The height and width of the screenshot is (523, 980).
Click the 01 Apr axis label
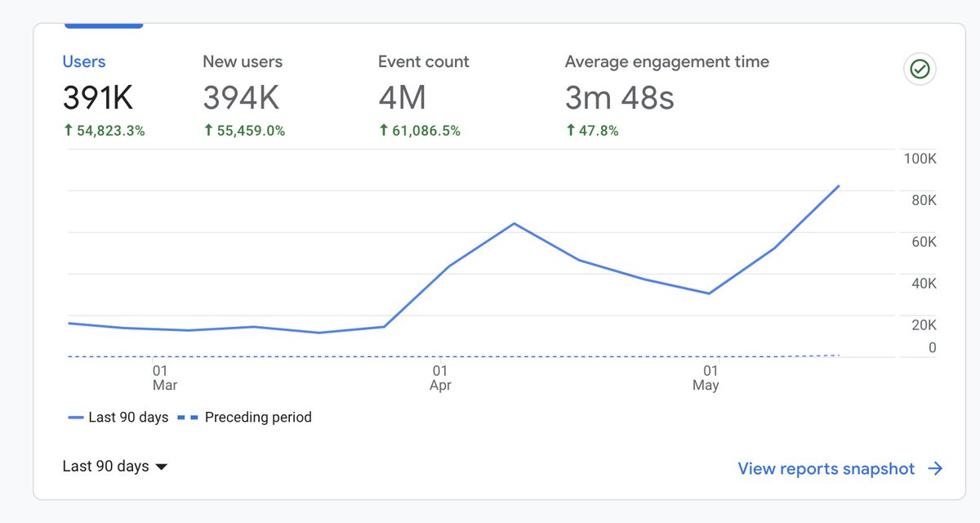click(x=440, y=378)
